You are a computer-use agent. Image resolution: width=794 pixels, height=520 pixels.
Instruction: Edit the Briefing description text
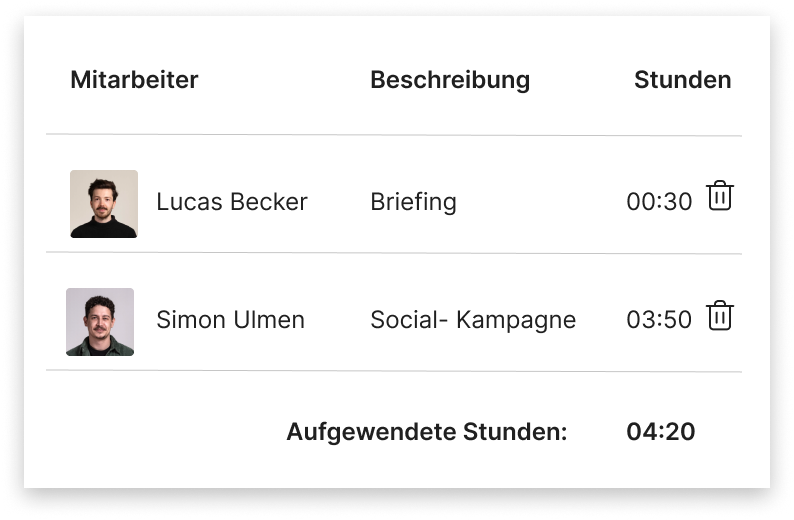413,202
